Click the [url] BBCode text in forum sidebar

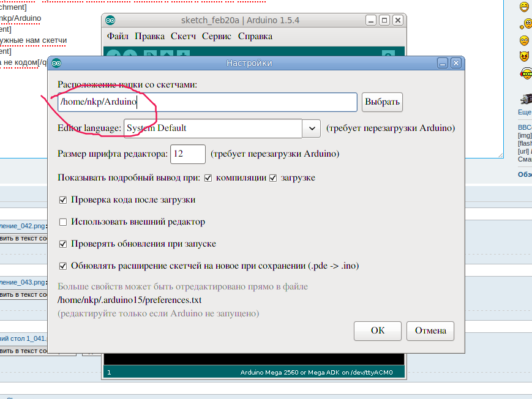click(523, 151)
